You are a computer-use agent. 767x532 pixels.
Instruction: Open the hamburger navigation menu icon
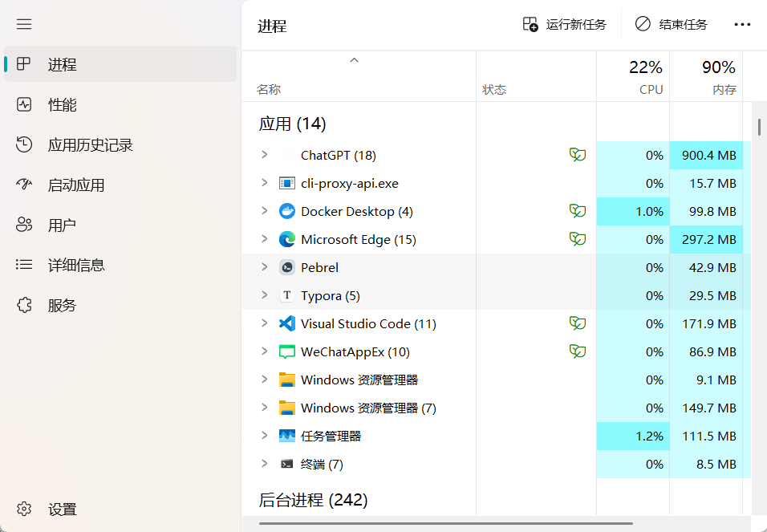[24, 24]
